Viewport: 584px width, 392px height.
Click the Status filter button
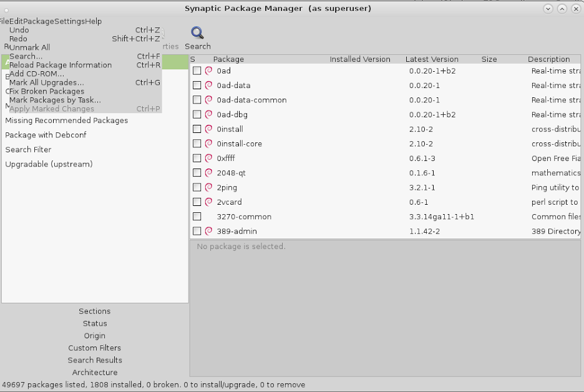click(x=95, y=323)
